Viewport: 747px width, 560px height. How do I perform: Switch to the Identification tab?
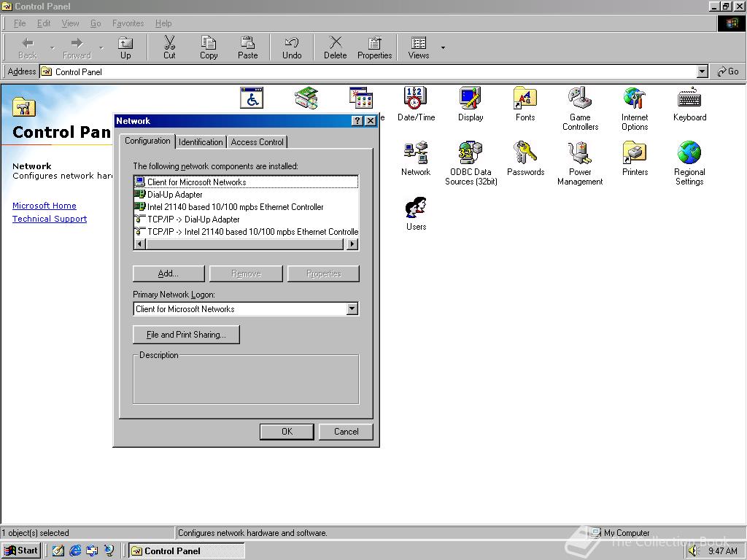click(201, 142)
